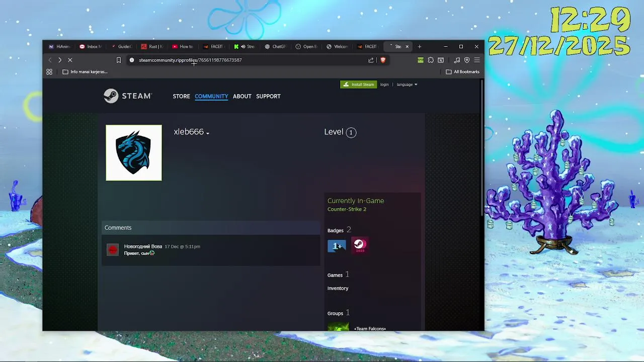This screenshot has height=362, width=644.
Task: Open the media control music icon
Action: tap(457, 60)
